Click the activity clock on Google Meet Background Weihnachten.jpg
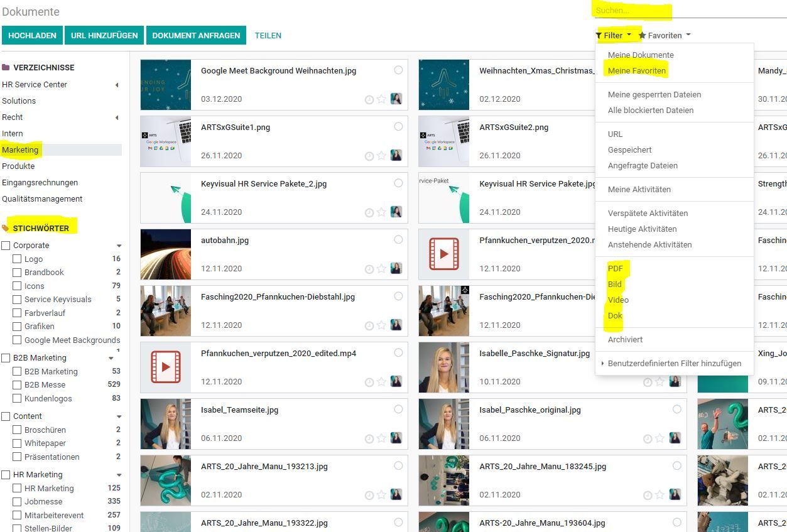 click(369, 99)
